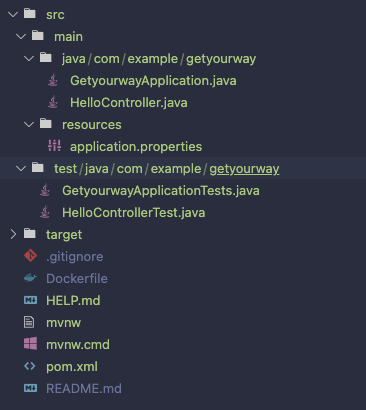
Task: Open the mvnw file
Action: [x=63, y=323]
